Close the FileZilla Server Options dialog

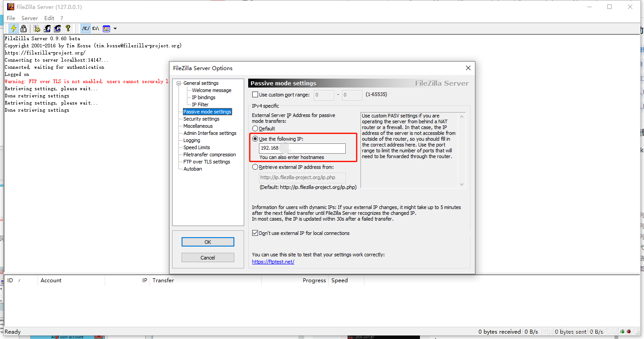[x=468, y=68]
